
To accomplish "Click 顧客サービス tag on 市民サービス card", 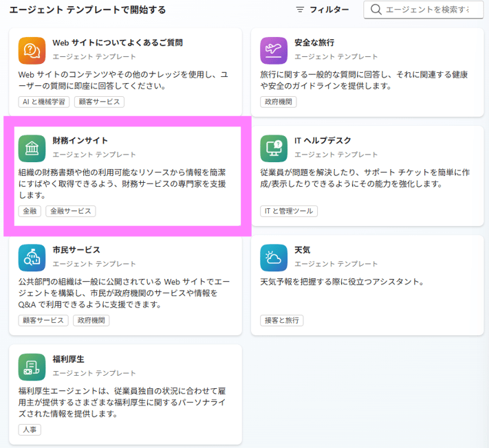I will tap(43, 320).
